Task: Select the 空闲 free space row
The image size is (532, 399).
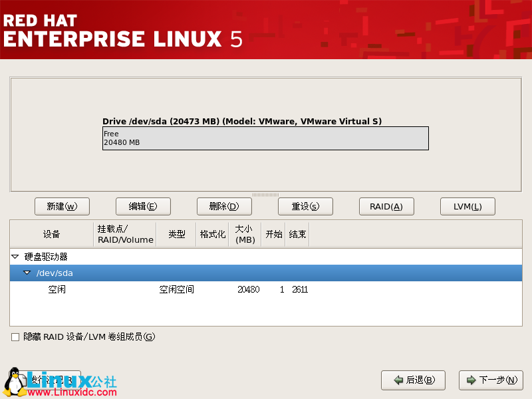Action: pos(57,289)
